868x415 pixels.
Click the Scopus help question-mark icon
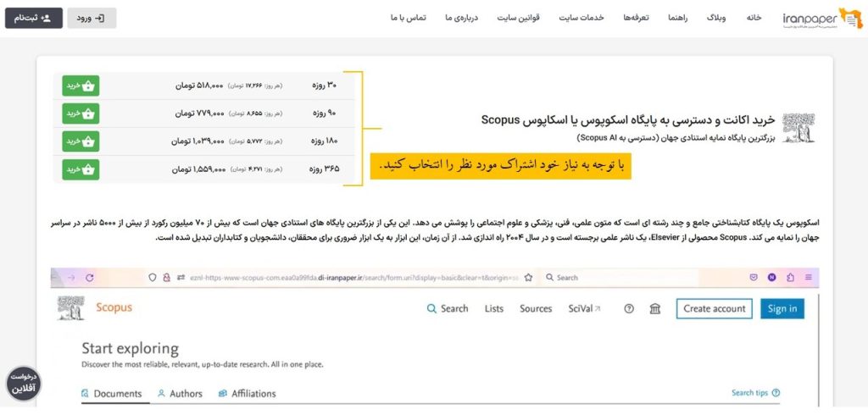629,309
